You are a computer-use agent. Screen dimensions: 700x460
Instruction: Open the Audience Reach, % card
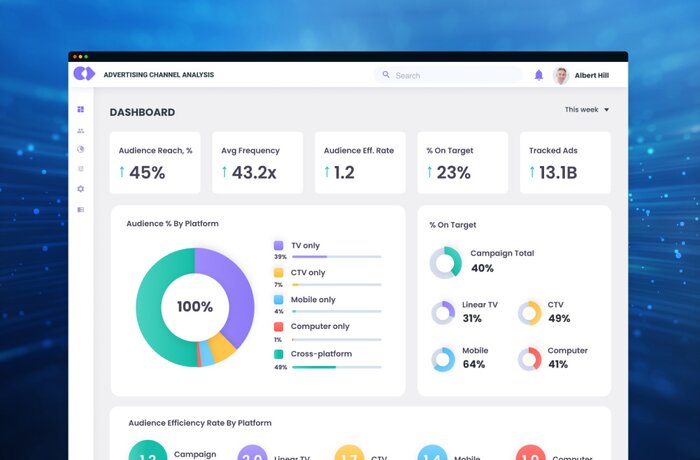coord(155,163)
